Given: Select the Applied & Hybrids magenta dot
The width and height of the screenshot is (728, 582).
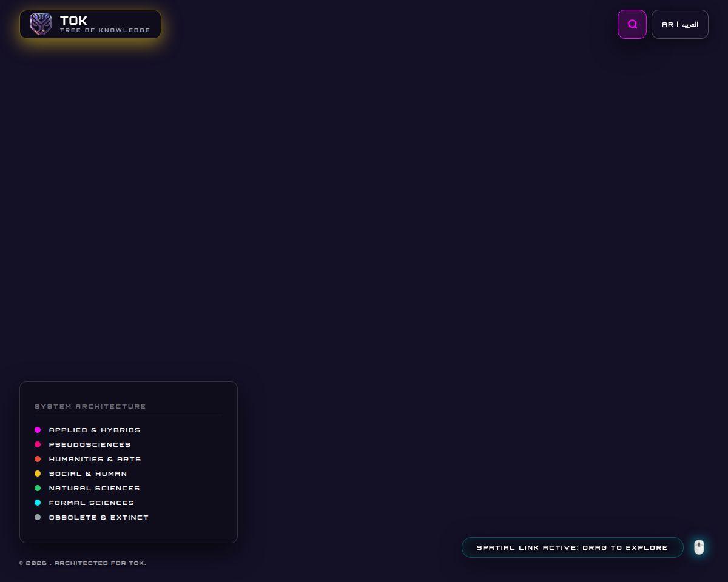Looking at the screenshot, I should [x=38, y=430].
